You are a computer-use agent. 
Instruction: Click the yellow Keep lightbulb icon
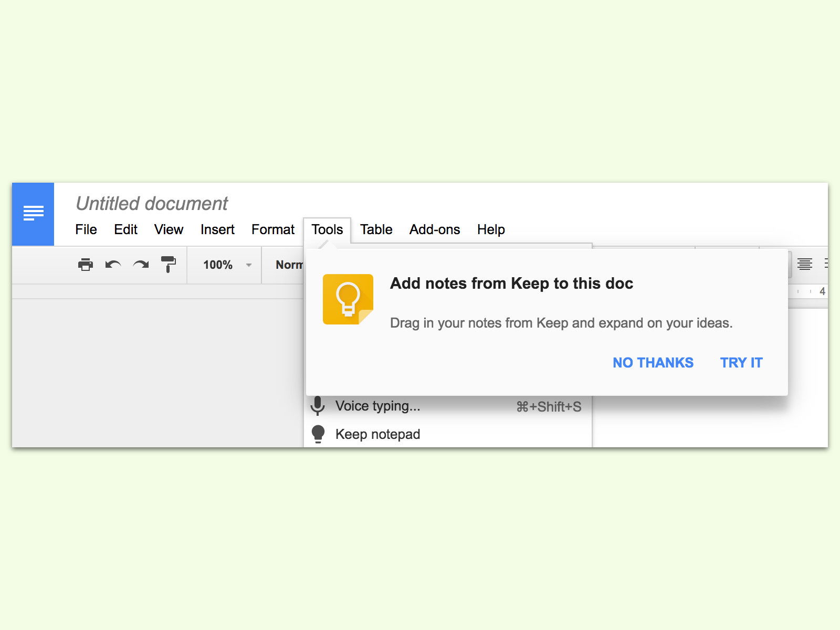(348, 299)
